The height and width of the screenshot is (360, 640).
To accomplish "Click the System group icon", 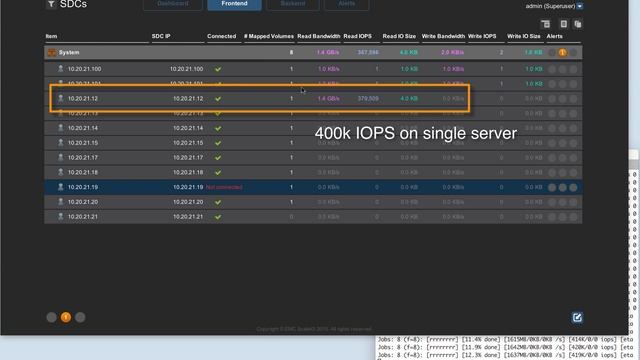I will point(52,52).
